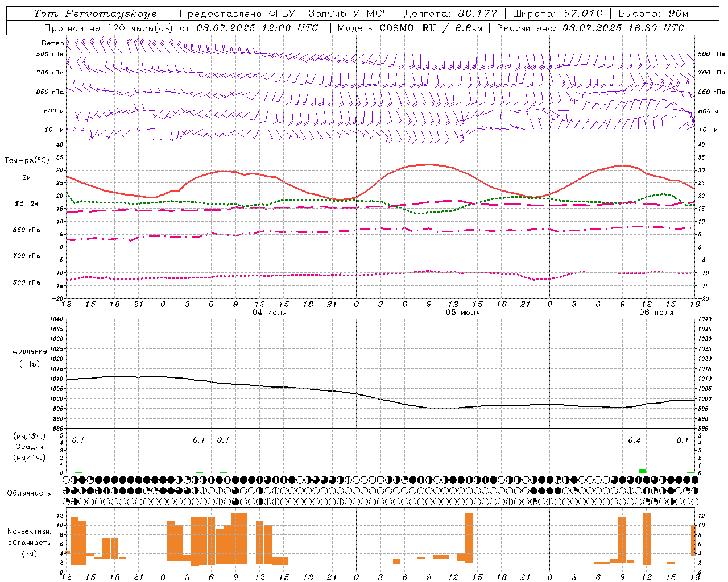Click the Тем-ра(°C) axis title

pyautogui.click(x=27, y=161)
